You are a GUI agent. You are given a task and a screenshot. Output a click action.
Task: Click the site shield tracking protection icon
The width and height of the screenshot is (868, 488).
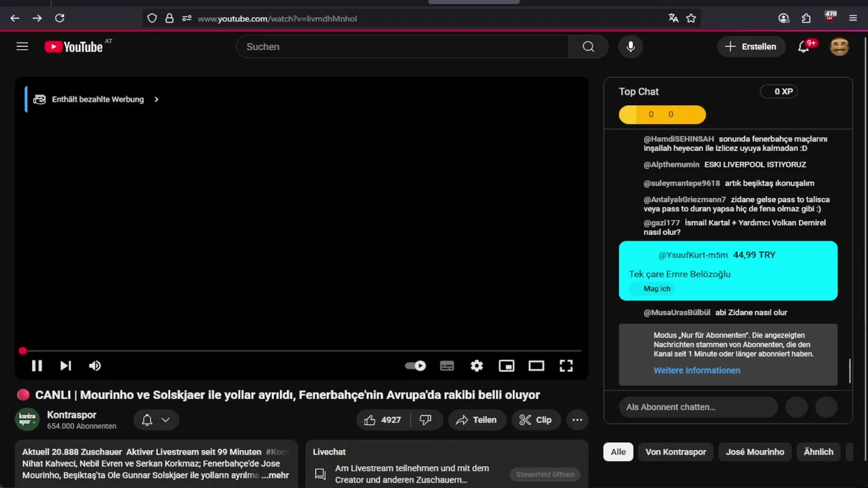coord(152,18)
